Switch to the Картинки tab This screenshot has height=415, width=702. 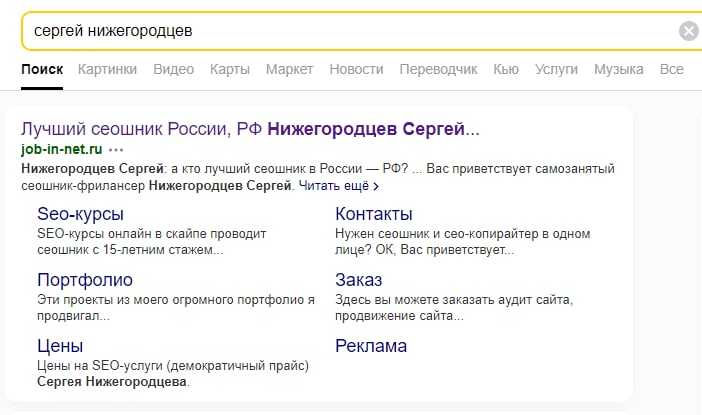pyautogui.click(x=107, y=69)
